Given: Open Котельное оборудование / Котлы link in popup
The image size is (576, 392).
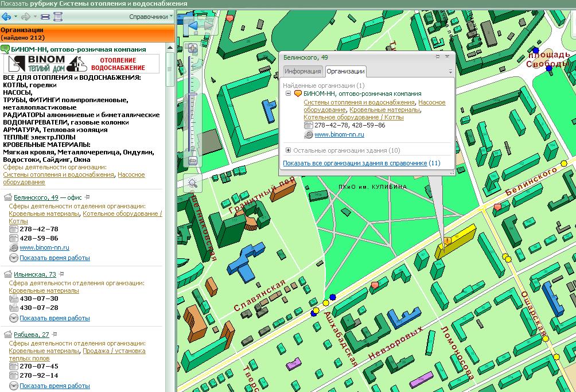Looking at the screenshot, I should click(353, 117).
